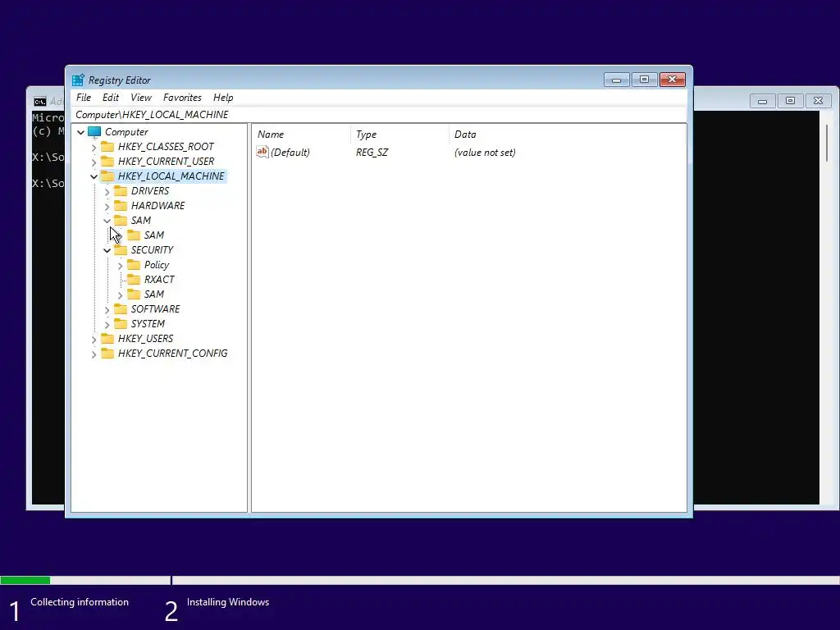Click the (value not set) data cell
The height and width of the screenshot is (630, 840).
(x=485, y=152)
